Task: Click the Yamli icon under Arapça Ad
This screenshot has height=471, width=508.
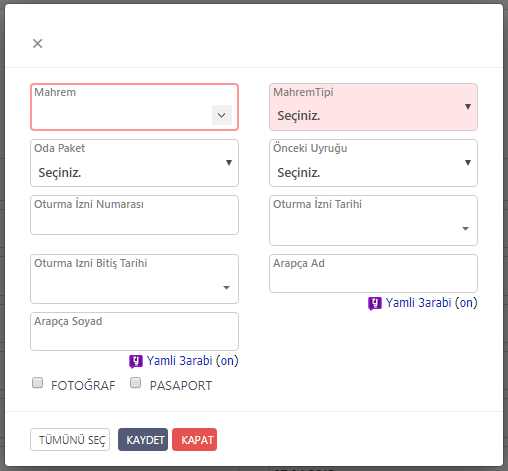Action: pos(375,303)
